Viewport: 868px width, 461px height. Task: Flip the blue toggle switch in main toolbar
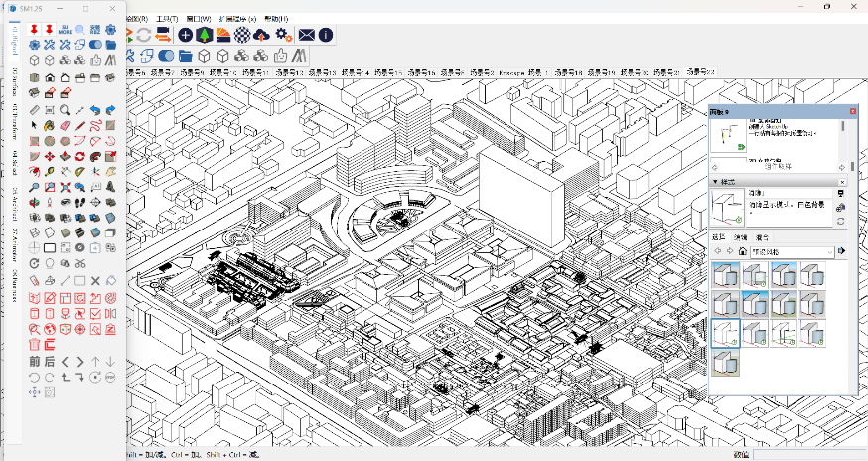(166, 56)
